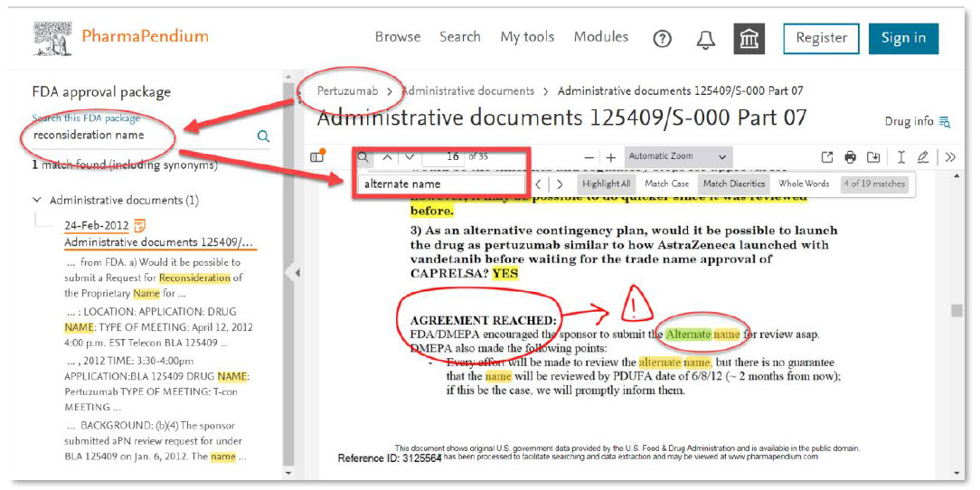Toggle the PDF sidebar panel icon
This screenshot has width=980, height=490.
317,157
